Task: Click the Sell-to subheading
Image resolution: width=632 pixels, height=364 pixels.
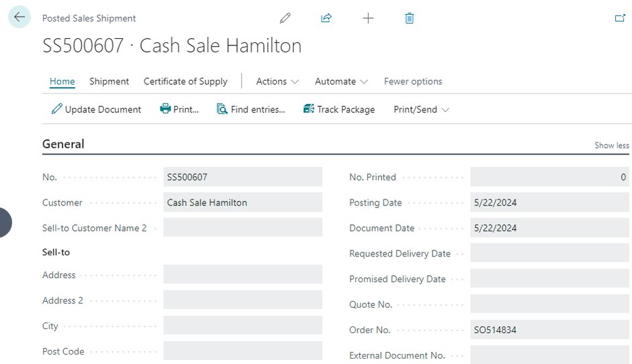Action: pyautogui.click(x=56, y=253)
